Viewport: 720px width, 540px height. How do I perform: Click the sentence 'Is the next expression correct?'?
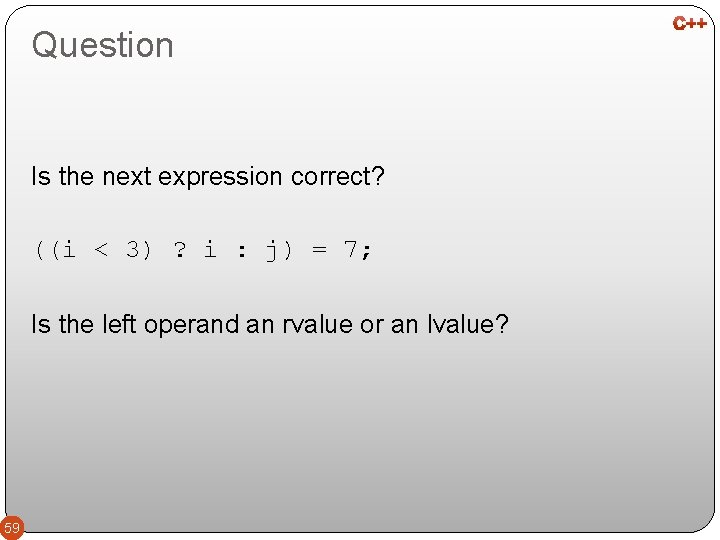(x=208, y=177)
